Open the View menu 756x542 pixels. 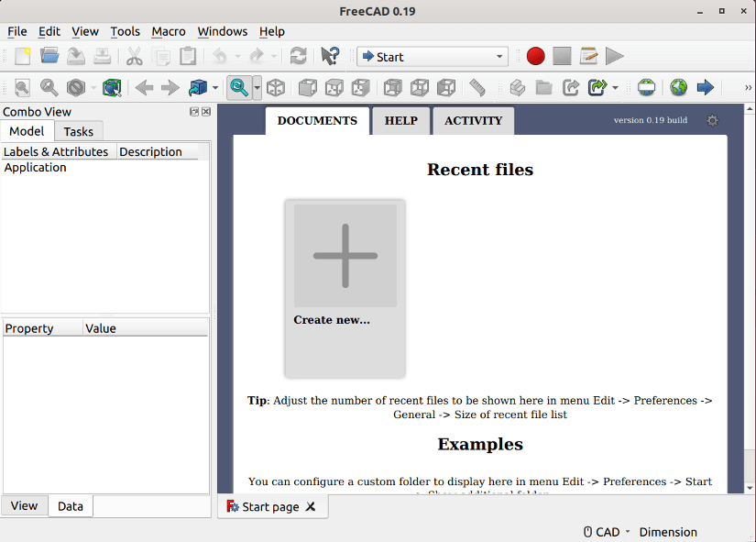(x=85, y=31)
